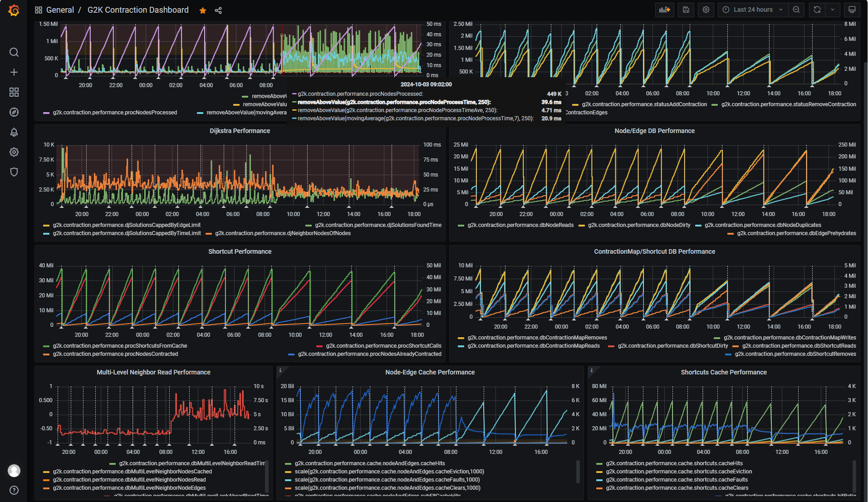Toggle the nodeAndEdges.cacheFaults legend series
The image size is (868, 502).
coord(387,480)
